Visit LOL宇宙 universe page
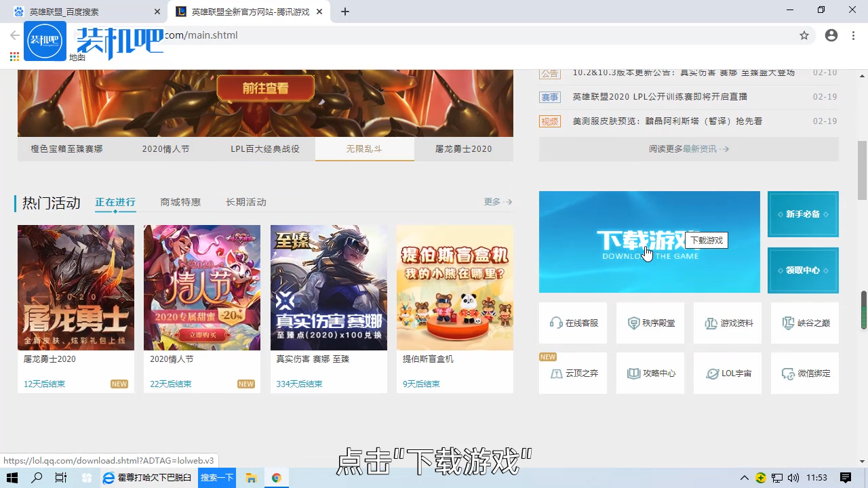 pos(727,373)
